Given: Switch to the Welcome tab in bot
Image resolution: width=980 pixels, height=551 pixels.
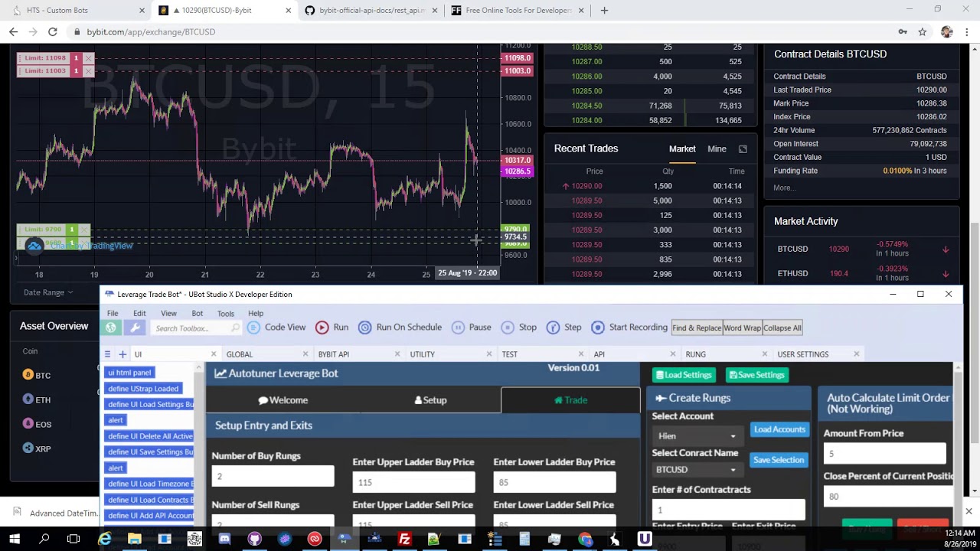Looking at the screenshot, I should pos(283,400).
